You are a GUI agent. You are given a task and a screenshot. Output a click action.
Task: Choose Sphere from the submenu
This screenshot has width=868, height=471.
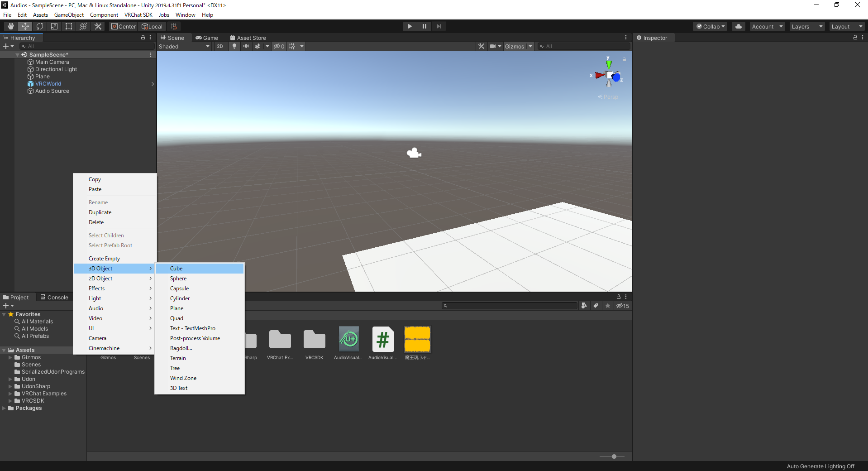click(x=200, y=279)
